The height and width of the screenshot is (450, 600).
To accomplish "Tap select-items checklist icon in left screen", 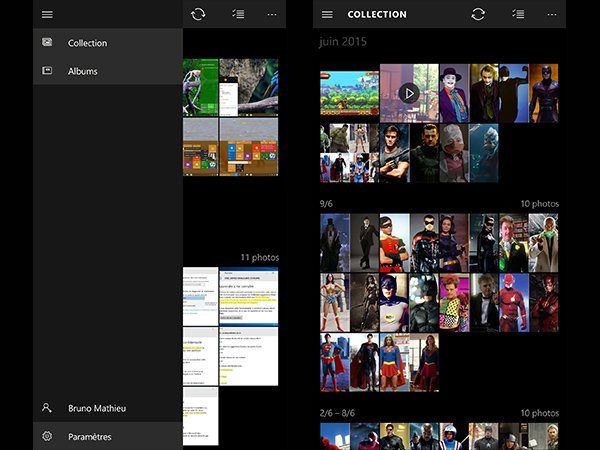I will pos(238,15).
